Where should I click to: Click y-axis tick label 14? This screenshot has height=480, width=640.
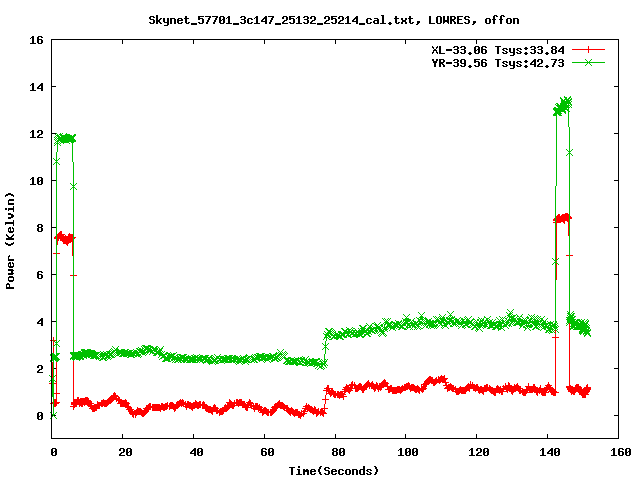pos(36,87)
